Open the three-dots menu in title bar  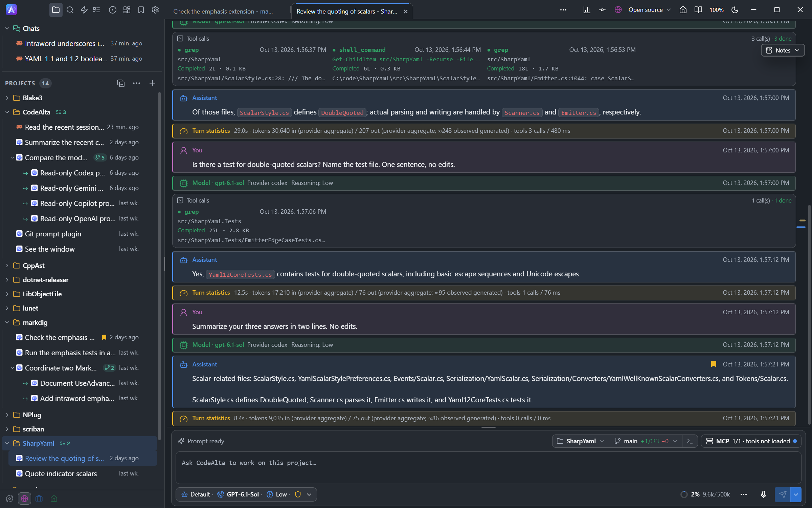pos(563,10)
